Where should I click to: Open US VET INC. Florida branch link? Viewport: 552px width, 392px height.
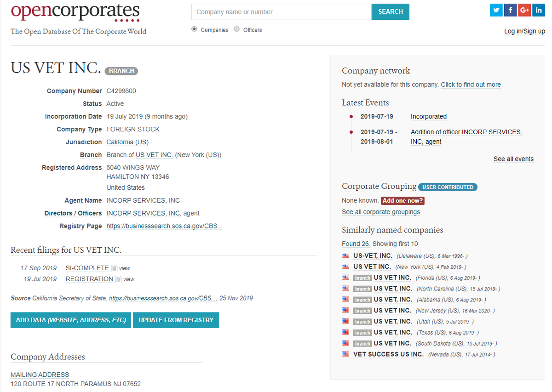[392, 278]
